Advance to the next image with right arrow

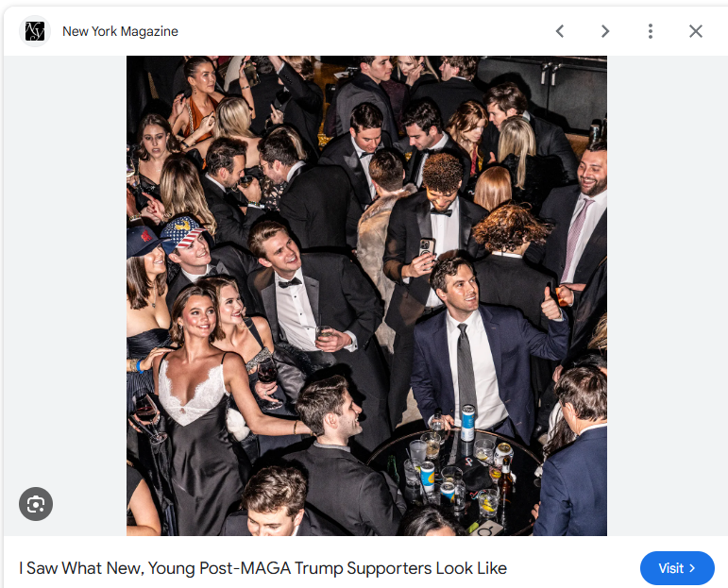click(x=605, y=31)
